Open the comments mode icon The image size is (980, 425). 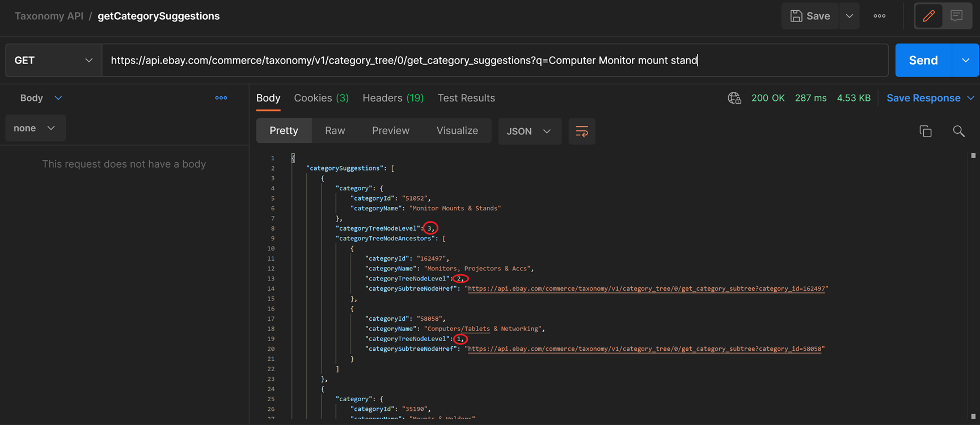pyautogui.click(x=957, y=16)
